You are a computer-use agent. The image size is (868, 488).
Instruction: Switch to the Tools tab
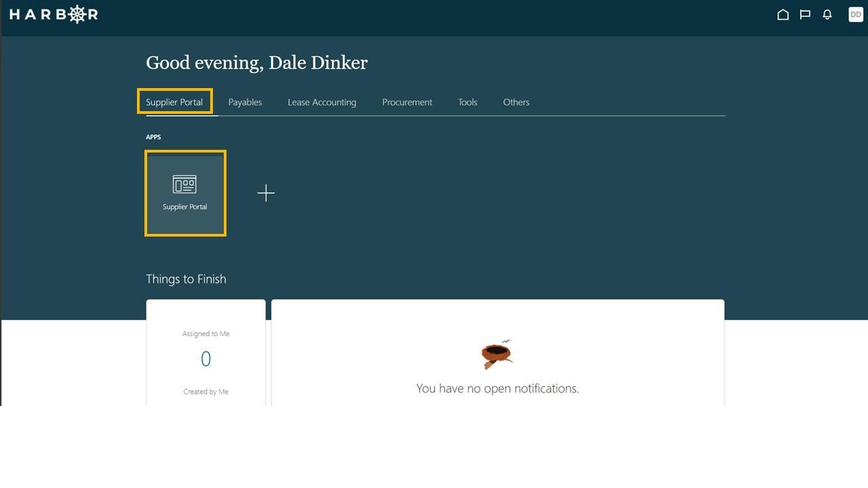click(467, 102)
